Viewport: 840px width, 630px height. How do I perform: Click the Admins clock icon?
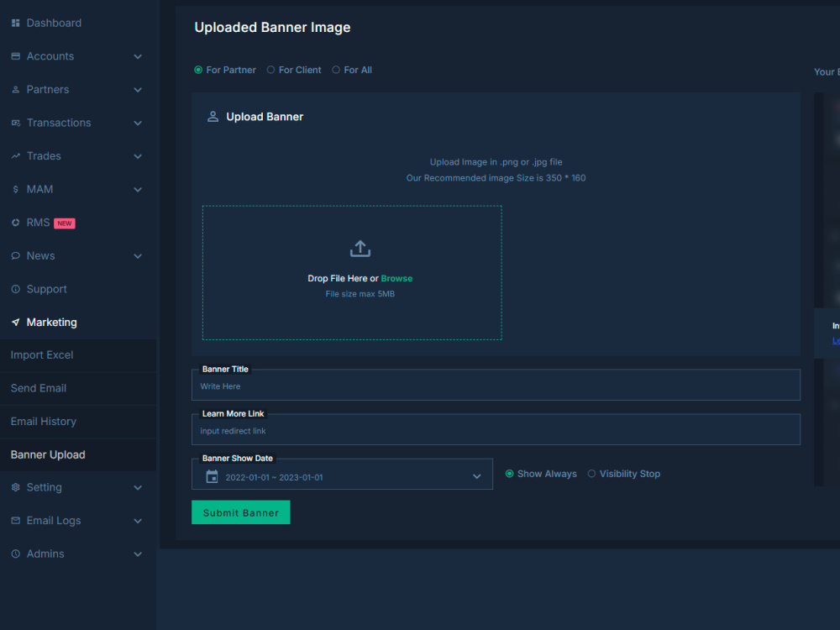tap(15, 554)
